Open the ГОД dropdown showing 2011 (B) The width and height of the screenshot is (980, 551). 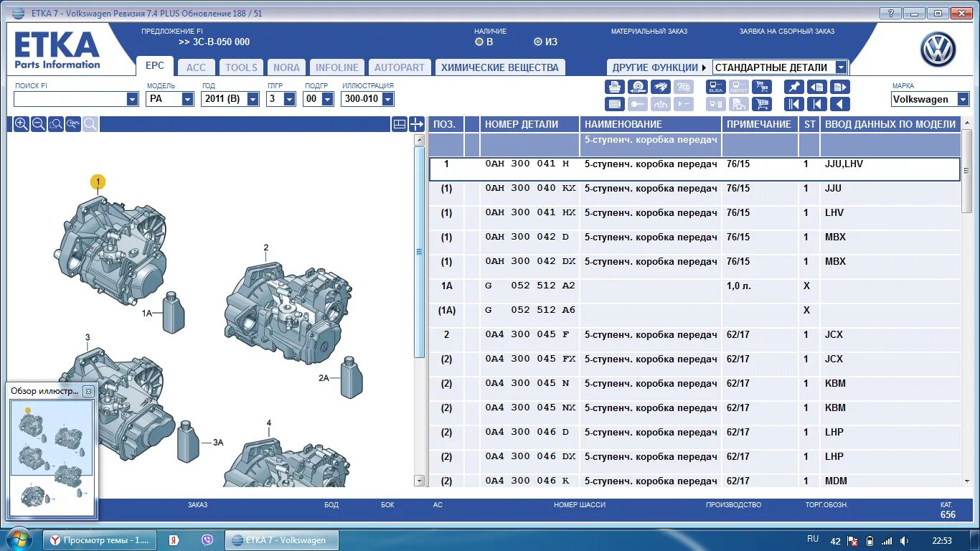[253, 99]
